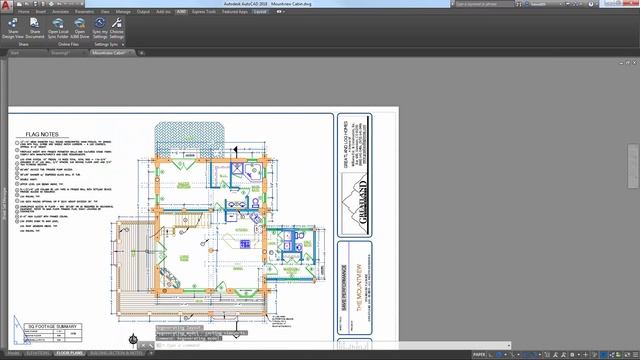Image resolution: width=640 pixels, height=360 pixels.
Task: Open A360 Drive ribbon icon
Action: coord(80,28)
